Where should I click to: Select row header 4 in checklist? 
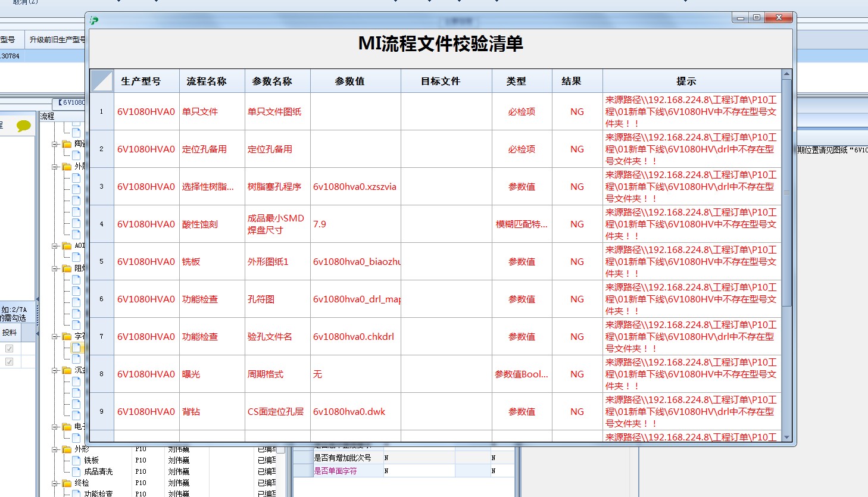pyautogui.click(x=102, y=224)
